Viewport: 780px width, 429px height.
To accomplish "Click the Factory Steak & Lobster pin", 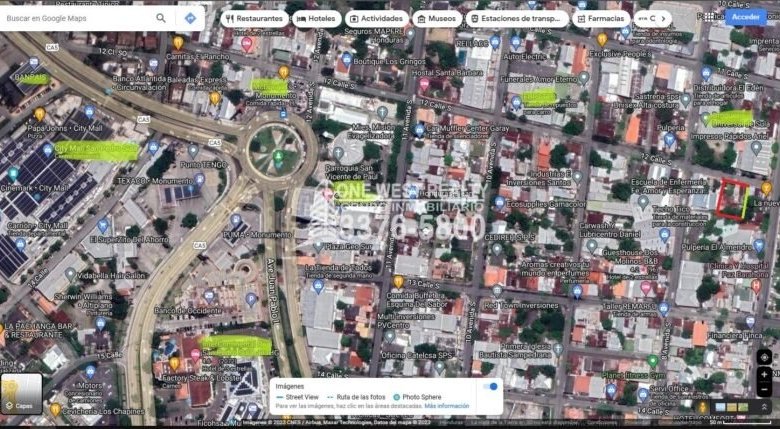I will (x=175, y=363).
